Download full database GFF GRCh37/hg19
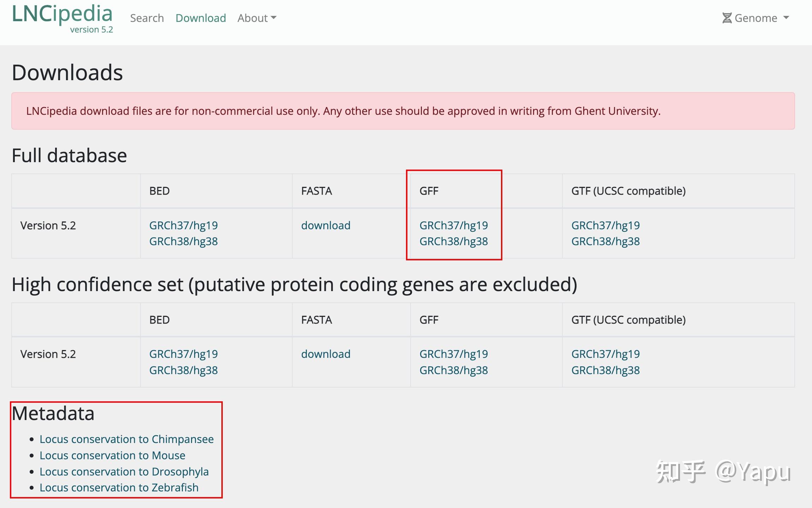 453,225
